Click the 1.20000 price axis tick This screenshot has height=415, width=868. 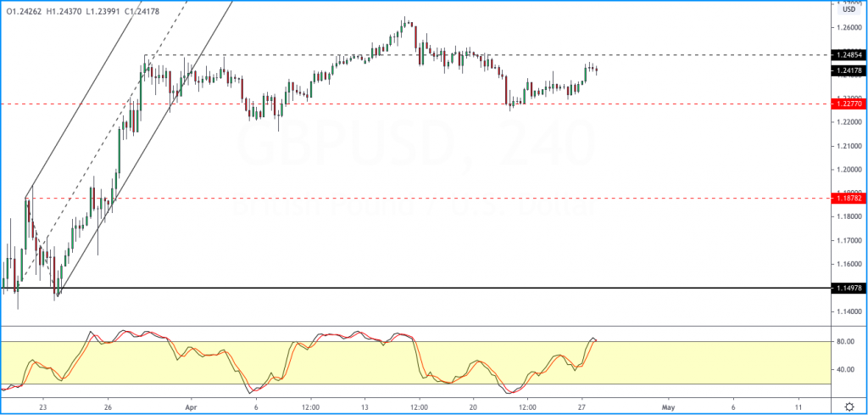[x=849, y=170]
